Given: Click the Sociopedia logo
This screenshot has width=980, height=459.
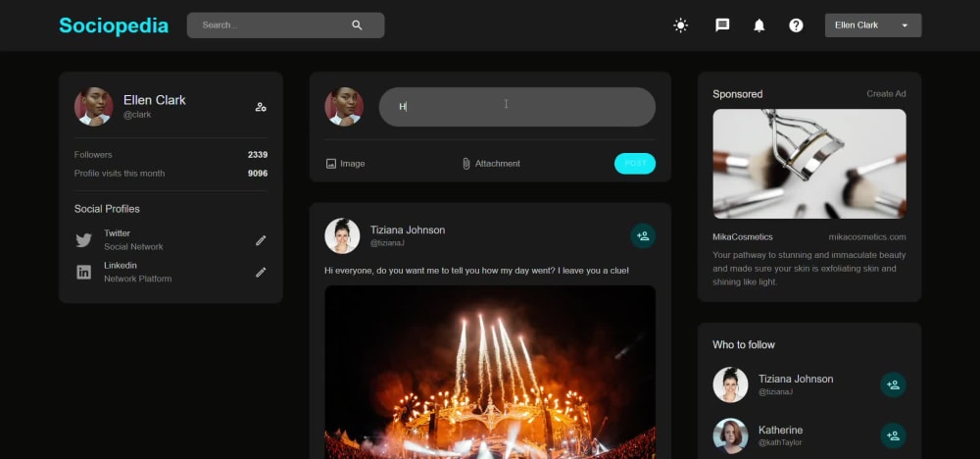Looking at the screenshot, I should point(114,25).
